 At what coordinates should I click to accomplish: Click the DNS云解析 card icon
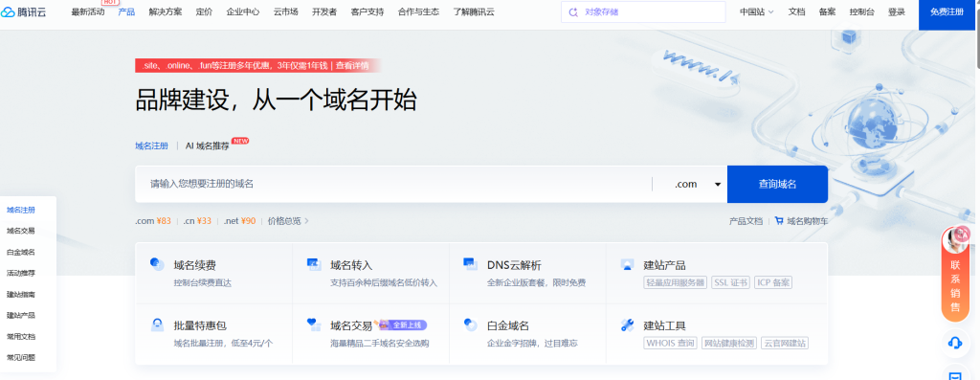[470, 264]
